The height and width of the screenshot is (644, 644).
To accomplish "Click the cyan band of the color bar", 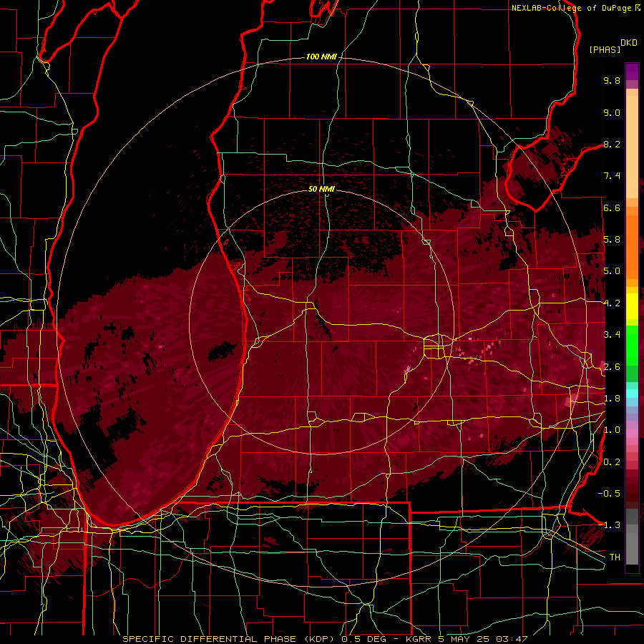I will pos(632,394).
